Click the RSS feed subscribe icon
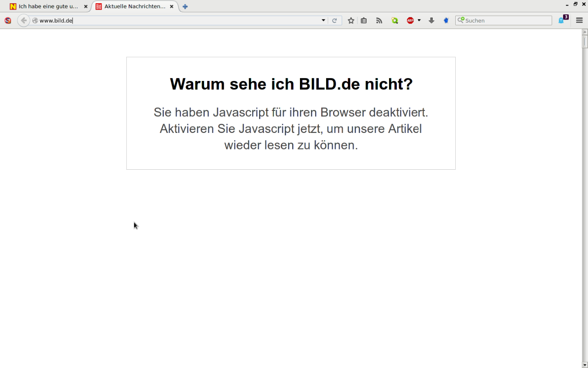 click(379, 20)
